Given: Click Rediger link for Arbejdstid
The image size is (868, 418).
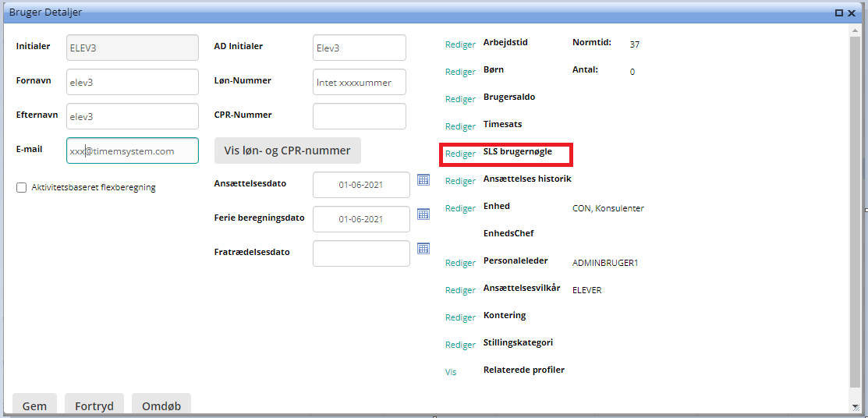Looking at the screenshot, I should click(460, 44).
